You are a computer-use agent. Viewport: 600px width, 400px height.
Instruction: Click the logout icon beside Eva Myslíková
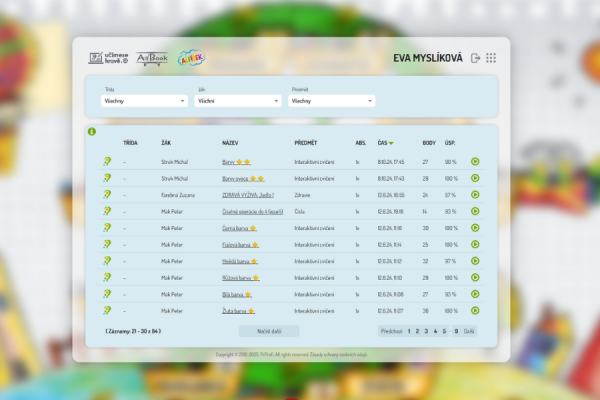click(x=475, y=58)
